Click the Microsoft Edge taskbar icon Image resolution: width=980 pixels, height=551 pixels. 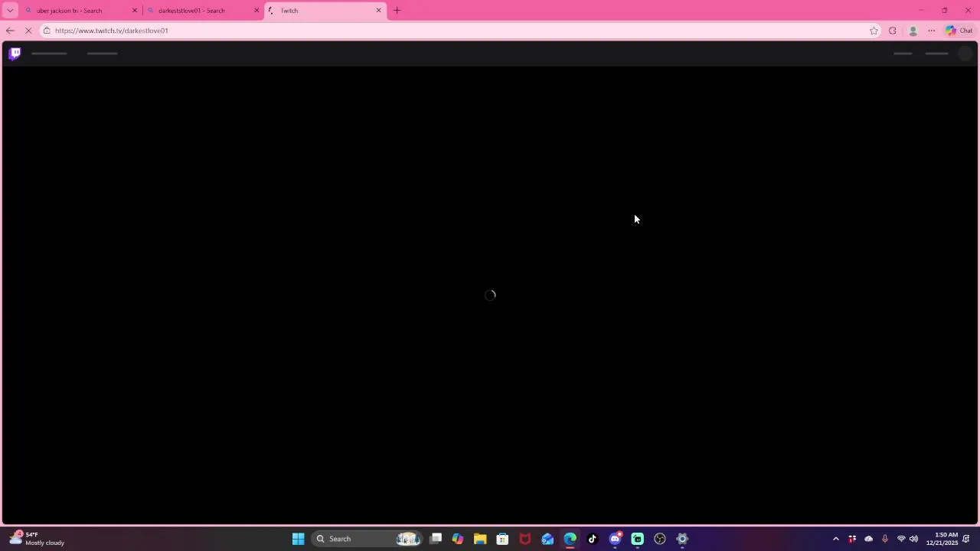click(x=570, y=539)
